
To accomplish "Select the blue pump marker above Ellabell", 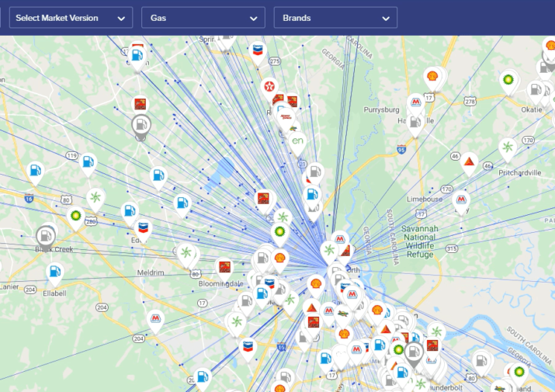I will 55,274.
